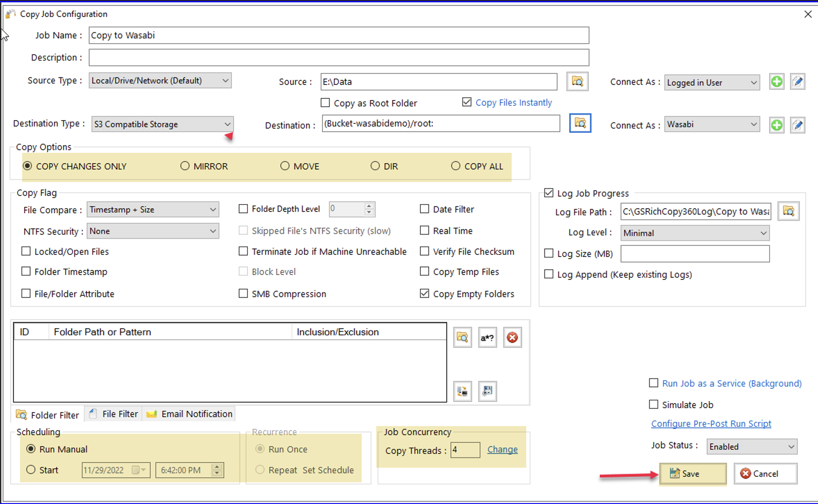
Task: Click the Copy Threads value box
Action: tap(465, 449)
